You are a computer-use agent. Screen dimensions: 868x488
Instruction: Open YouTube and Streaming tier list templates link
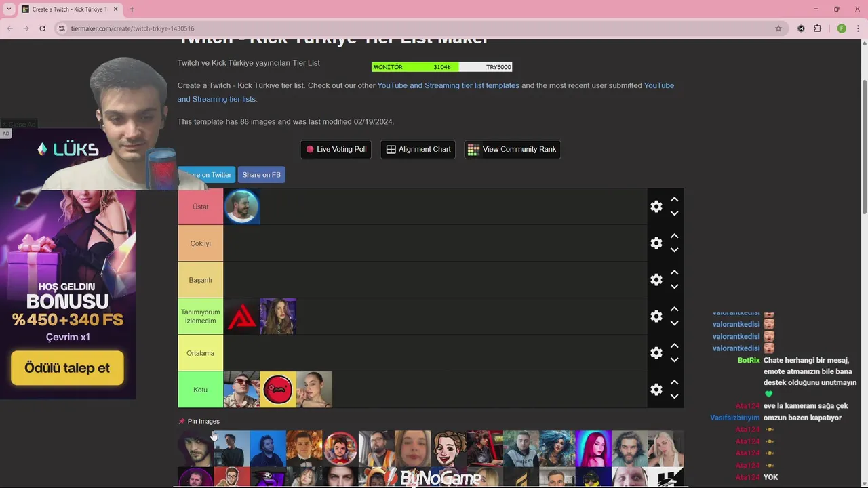448,85
